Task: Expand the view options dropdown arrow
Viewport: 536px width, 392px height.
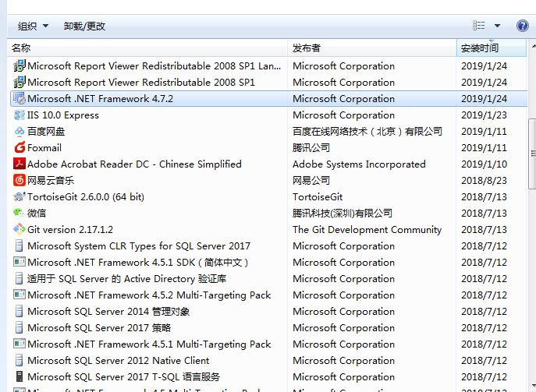Action: tap(497, 26)
